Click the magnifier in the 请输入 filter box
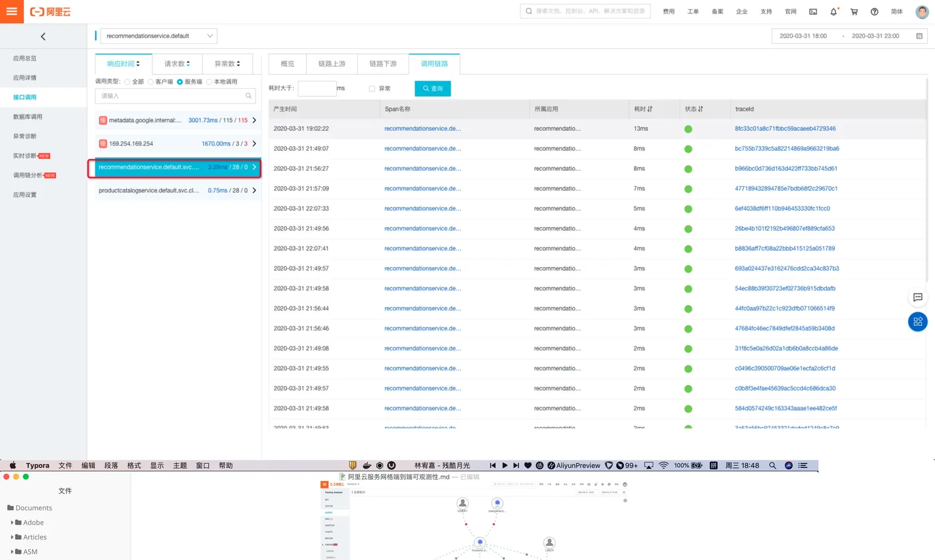This screenshot has height=560, width=935. coord(249,96)
